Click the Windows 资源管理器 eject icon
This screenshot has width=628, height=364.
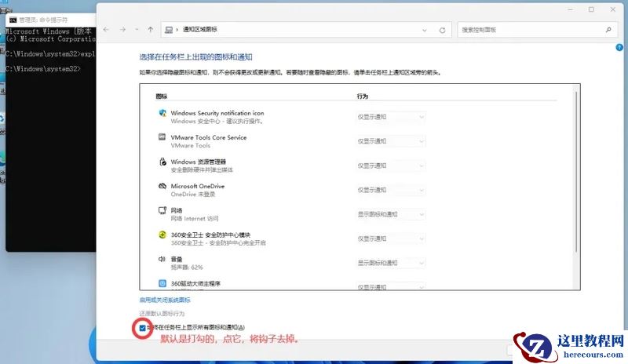162,162
